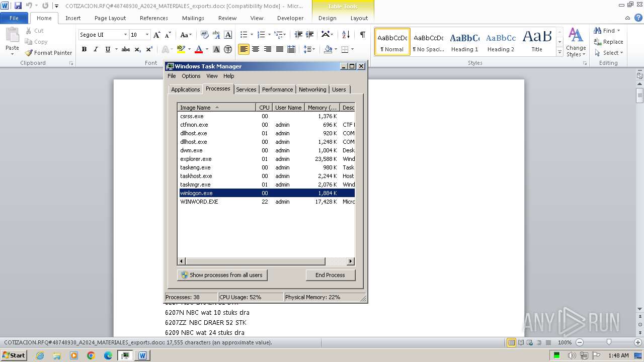The width and height of the screenshot is (644, 362).
Task: Click the Paste clipboard icon
Action: point(12,36)
